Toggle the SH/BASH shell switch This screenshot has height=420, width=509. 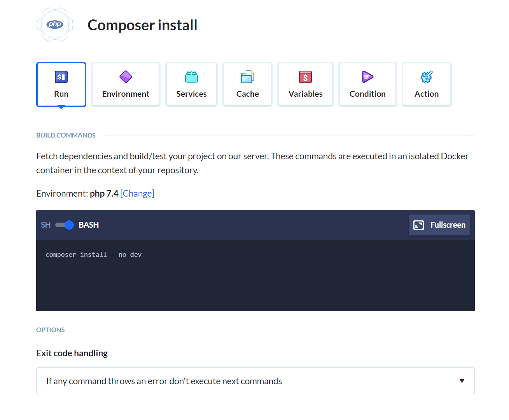point(65,225)
